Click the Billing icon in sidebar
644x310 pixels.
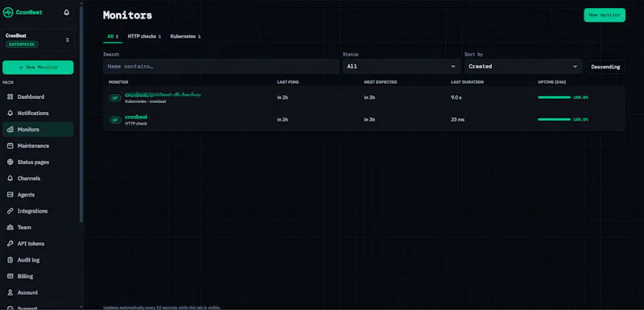(x=10, y=276)
